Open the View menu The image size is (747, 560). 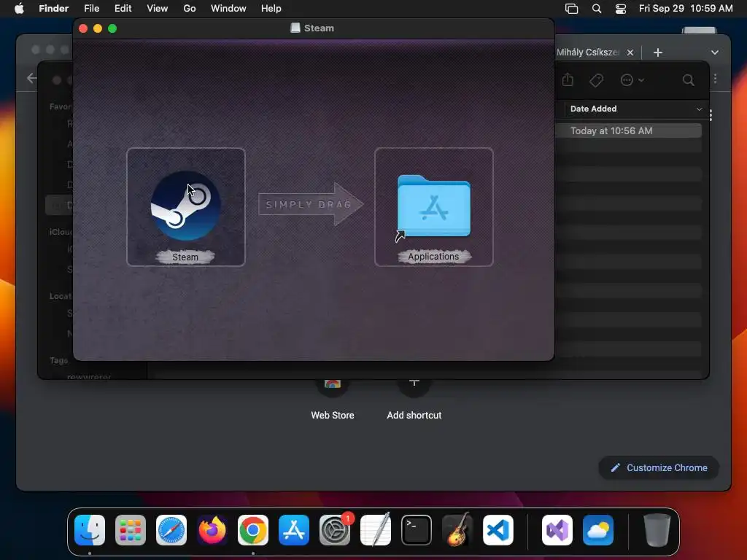coord(158,9)
